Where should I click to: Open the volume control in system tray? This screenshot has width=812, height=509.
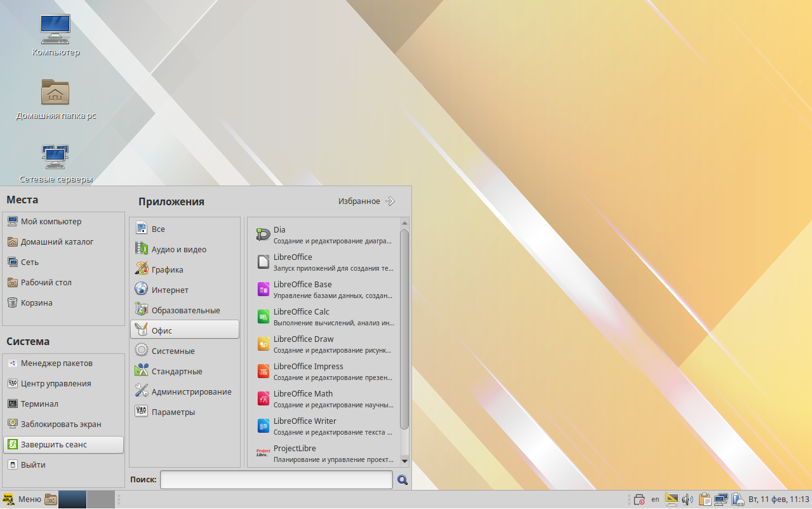[x=688, y=499]
